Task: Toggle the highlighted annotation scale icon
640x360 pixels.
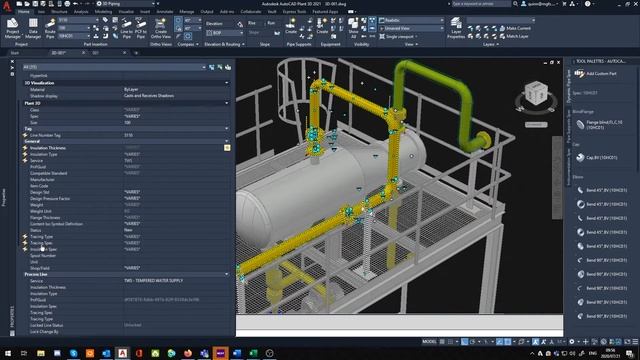Action: click(x=536, y=342)
